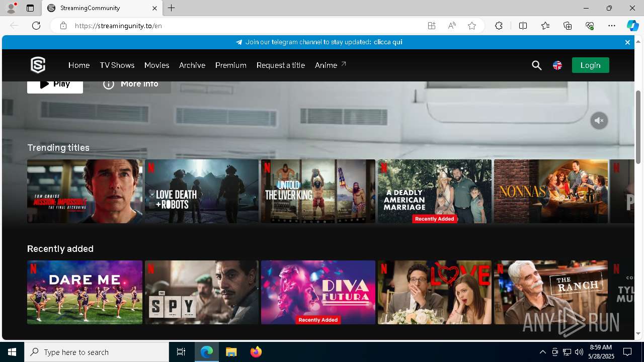Open Browser essentials heart icon

click(590, 26)
